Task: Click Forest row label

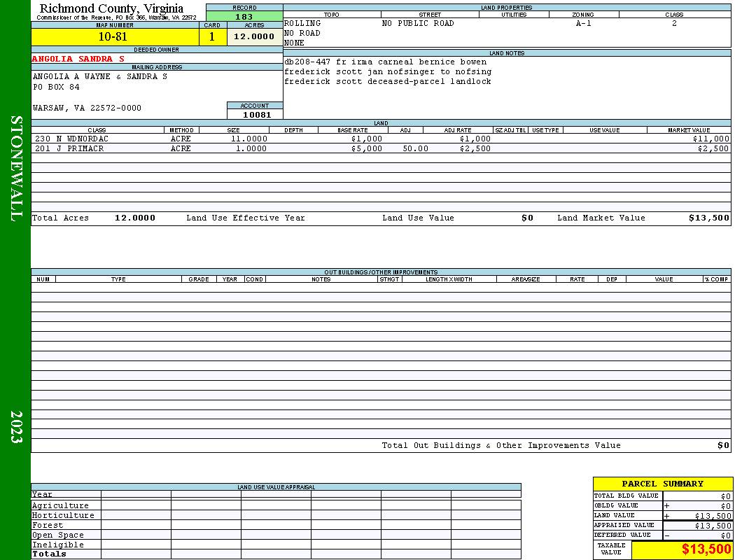Action: click(48, 525)
